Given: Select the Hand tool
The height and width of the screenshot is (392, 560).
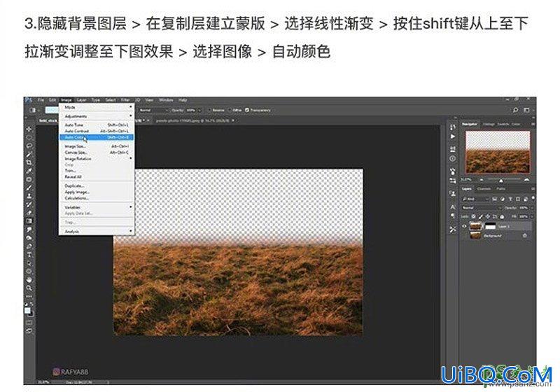Looking at the screenshot, I should [x=29, y=279].
